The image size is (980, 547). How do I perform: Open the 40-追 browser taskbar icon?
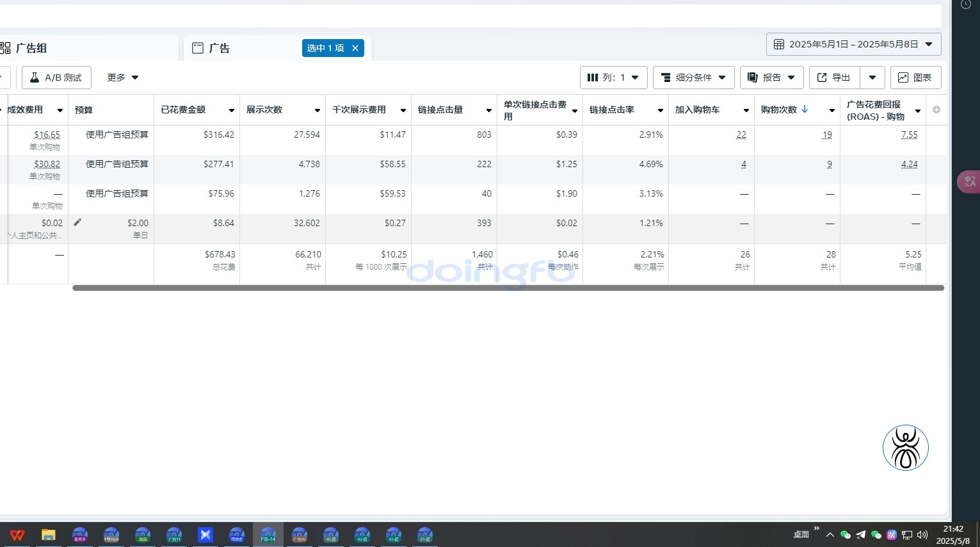(x=331, y=535)
